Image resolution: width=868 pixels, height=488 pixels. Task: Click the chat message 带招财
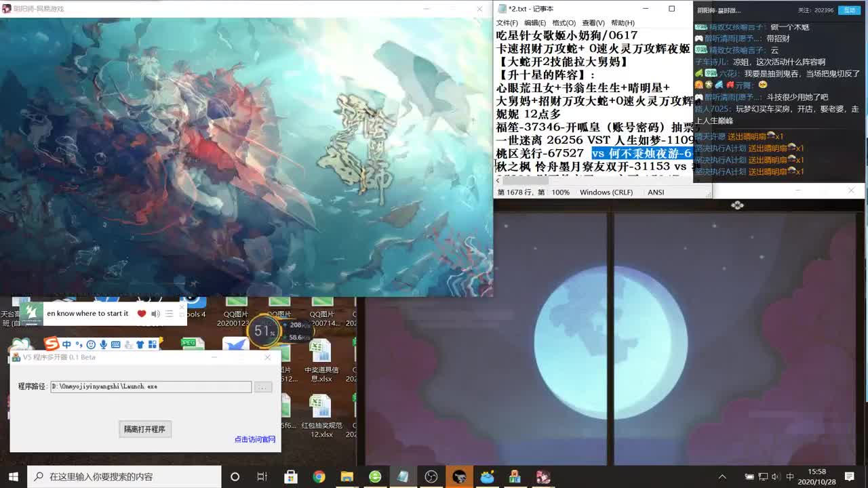tap(777, 39)
